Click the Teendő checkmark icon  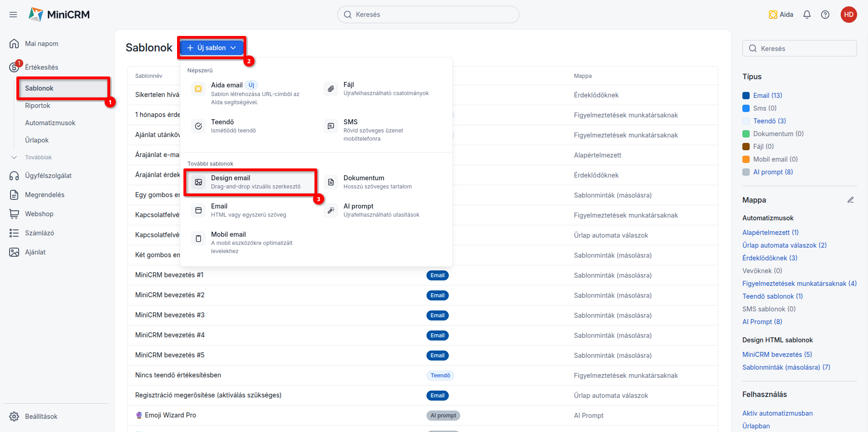[198, 126]
